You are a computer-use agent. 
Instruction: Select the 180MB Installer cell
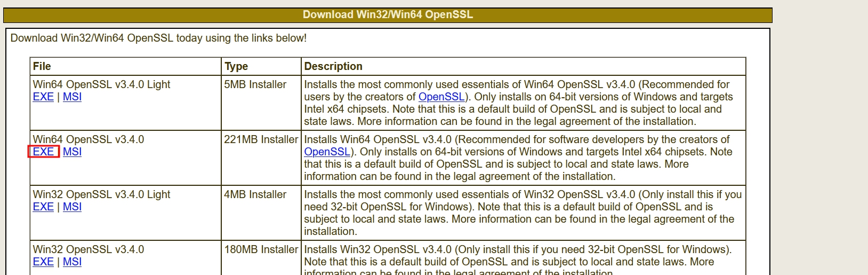261,258
